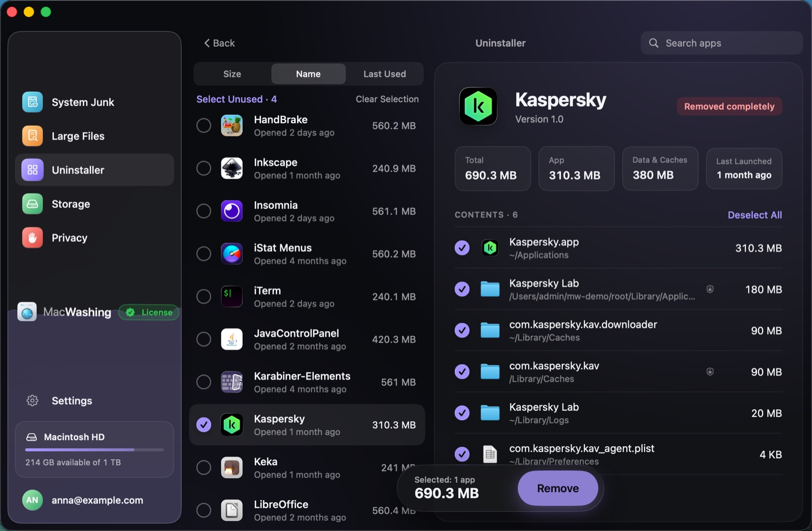Click the Remove button

click(x=558, y=488)
